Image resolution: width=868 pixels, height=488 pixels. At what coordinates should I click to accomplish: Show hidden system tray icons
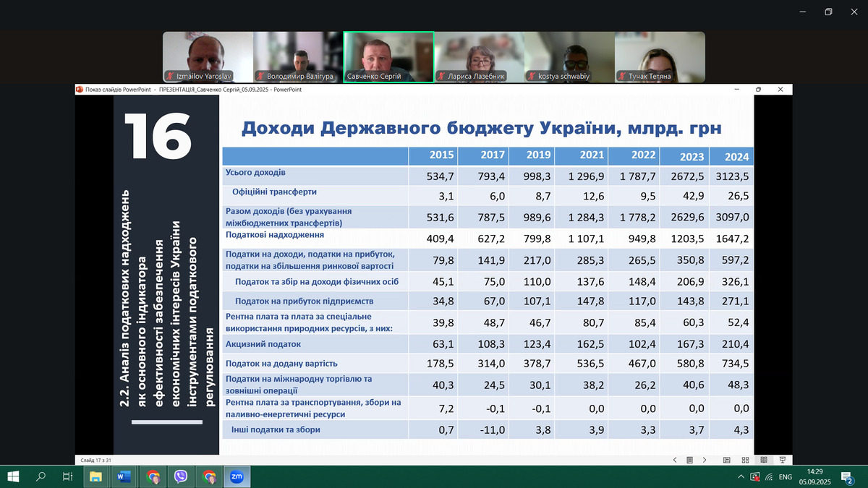741,476
